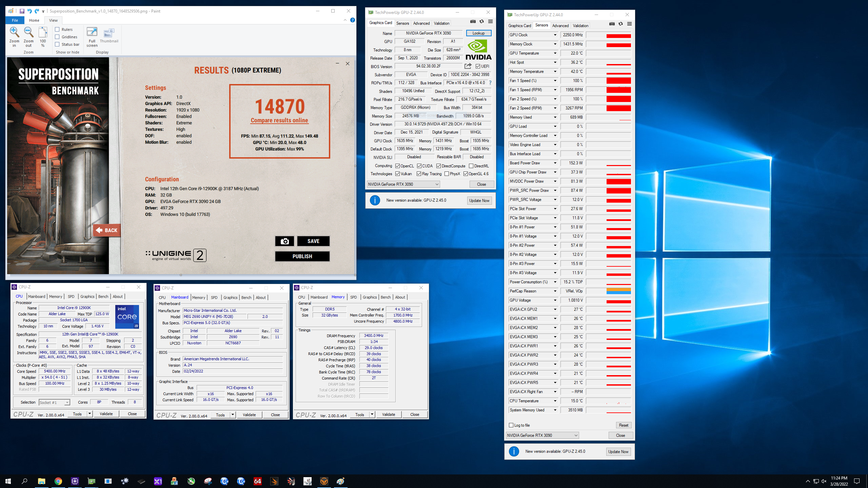Open GPU selector dropdown in GPU-Z Sensors window
The width and height of the screenshot is (868, 488).
(x=542, y=435)
